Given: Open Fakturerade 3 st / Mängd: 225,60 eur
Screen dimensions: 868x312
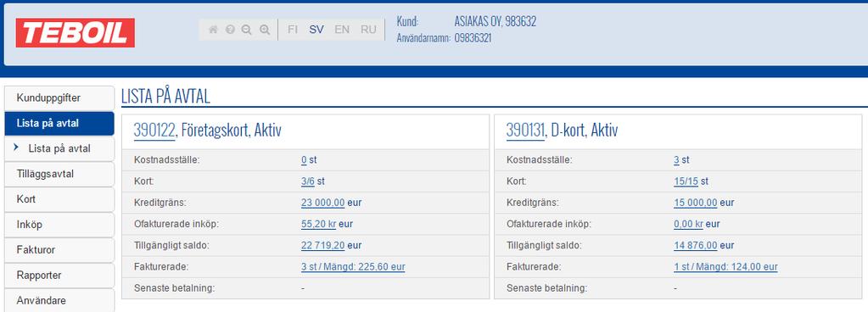Looking at the screenshot, I should pyautogui.click(x=353, y=266).
